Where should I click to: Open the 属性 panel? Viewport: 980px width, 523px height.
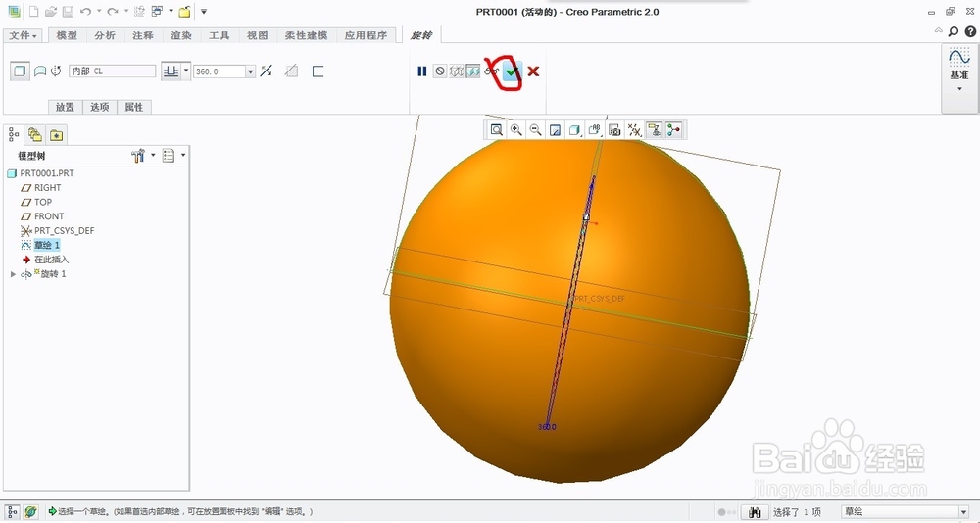[134, 107]
